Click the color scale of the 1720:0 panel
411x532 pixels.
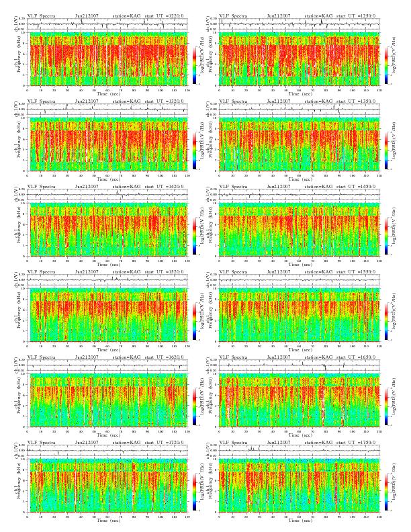194,492
